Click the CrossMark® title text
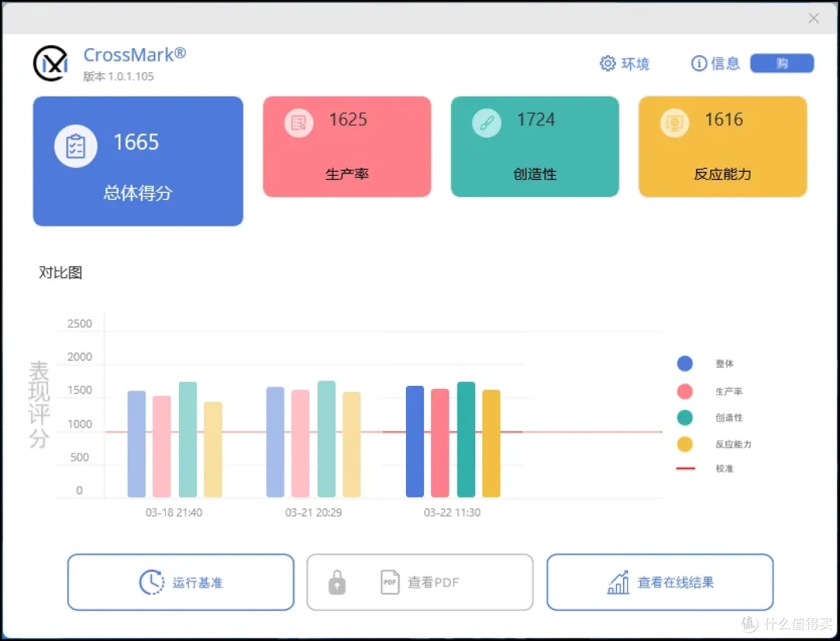 [x=135, y=54]
